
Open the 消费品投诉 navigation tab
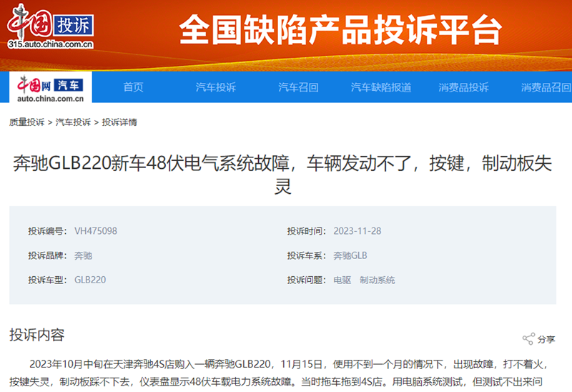pyautogui.click(x=463, y=87)
